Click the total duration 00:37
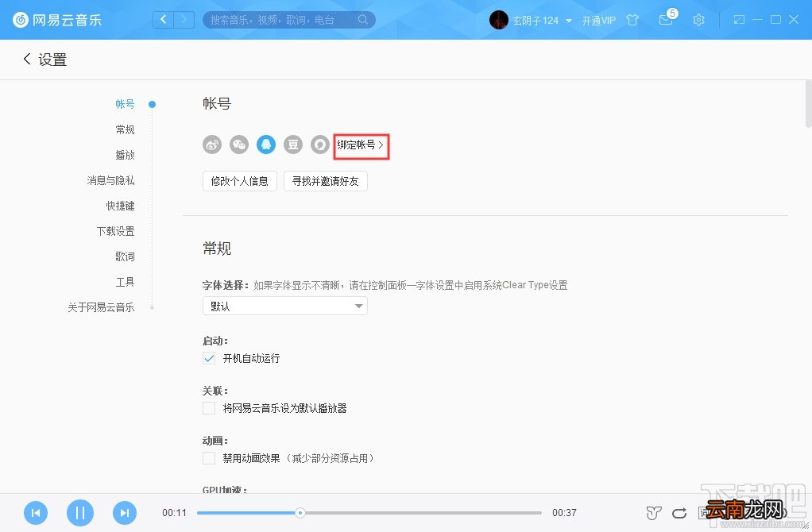 pos(564,513)
